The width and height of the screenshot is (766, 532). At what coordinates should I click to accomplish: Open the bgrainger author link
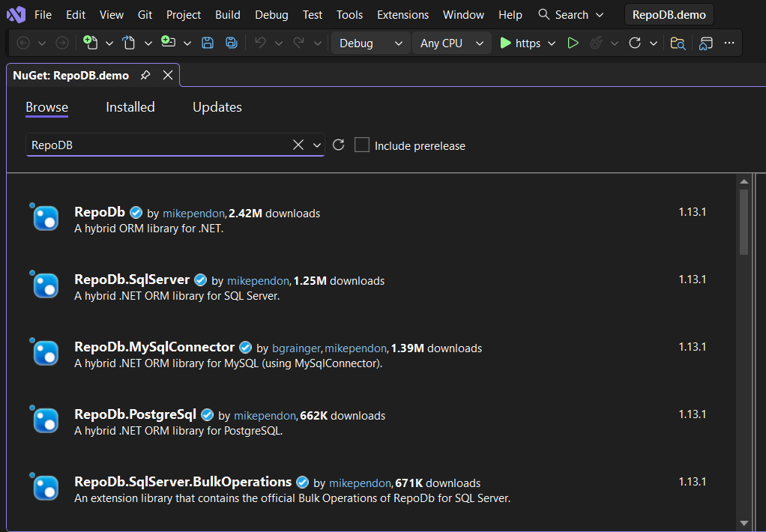click(x=295, y=348)
